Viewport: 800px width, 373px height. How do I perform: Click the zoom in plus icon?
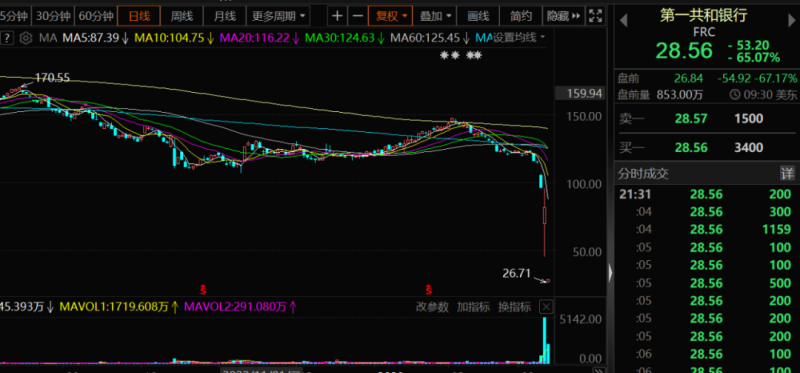tap(337, 16)
